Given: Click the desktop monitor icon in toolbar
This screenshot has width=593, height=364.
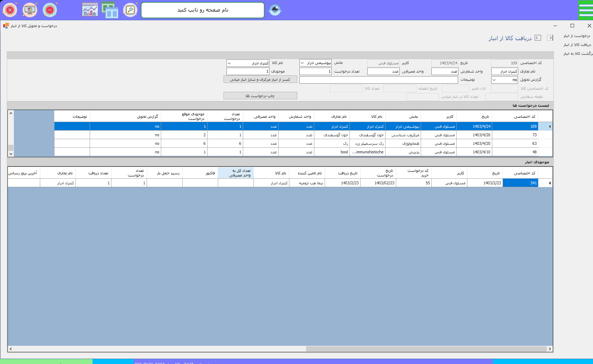Looking at the screenshot, I should pyautogui.click(x=30, y=10).
